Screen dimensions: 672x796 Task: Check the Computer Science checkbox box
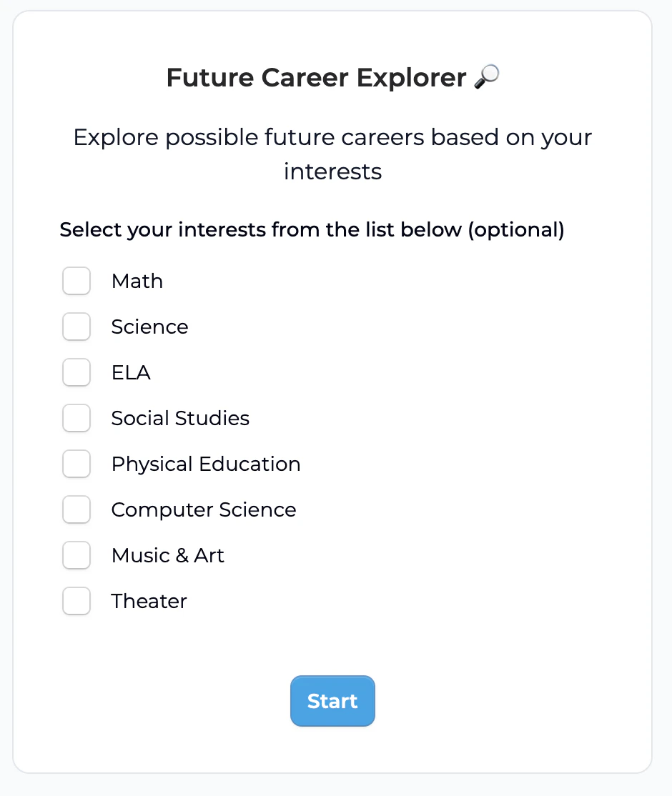click(76, 509)
